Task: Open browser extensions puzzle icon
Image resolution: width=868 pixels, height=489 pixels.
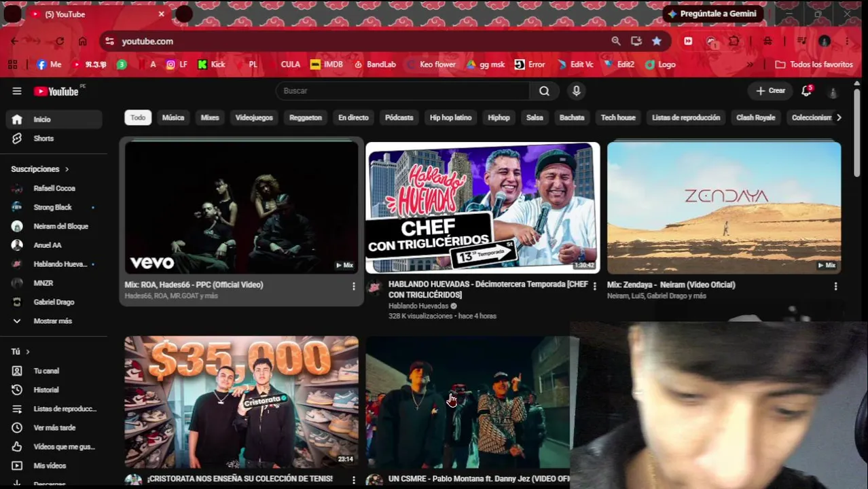Action: 734,41
